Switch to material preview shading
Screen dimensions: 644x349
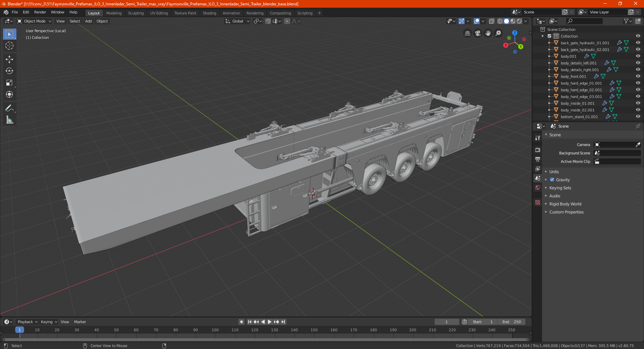pyautogui.click(x=513, y=21)
